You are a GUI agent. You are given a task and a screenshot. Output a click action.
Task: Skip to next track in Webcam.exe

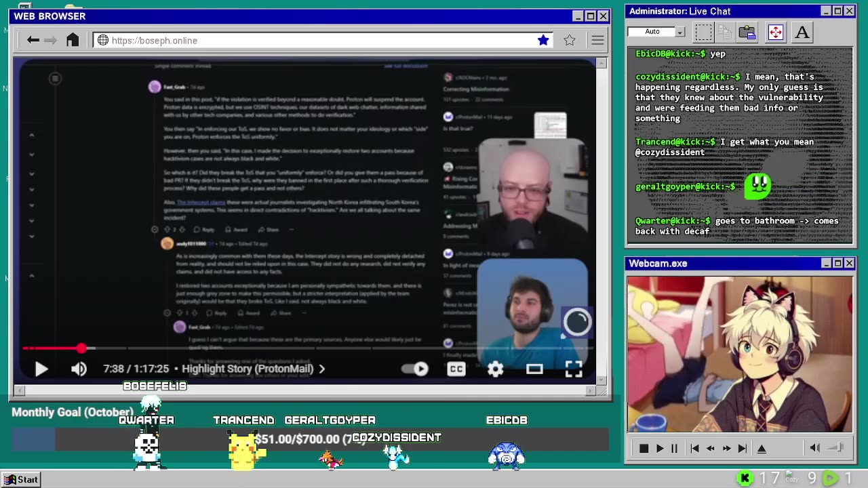[x=743, y=448]
